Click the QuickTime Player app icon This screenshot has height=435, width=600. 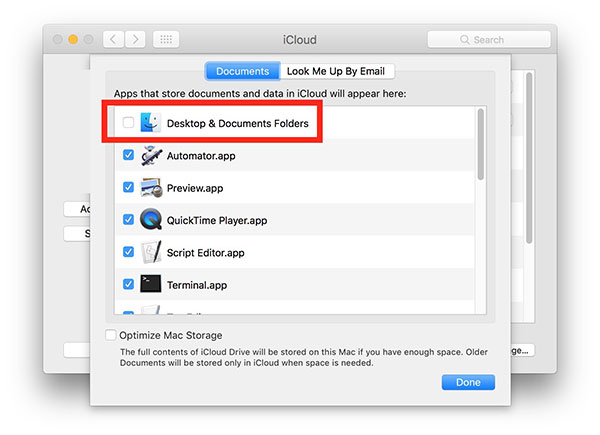(151, 219)
